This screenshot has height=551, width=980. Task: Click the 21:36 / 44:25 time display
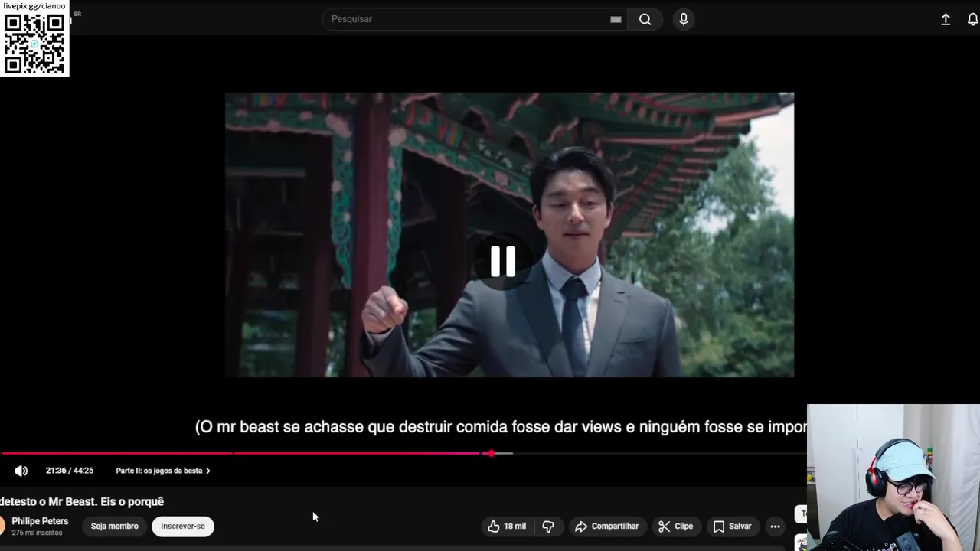(70, 471)
